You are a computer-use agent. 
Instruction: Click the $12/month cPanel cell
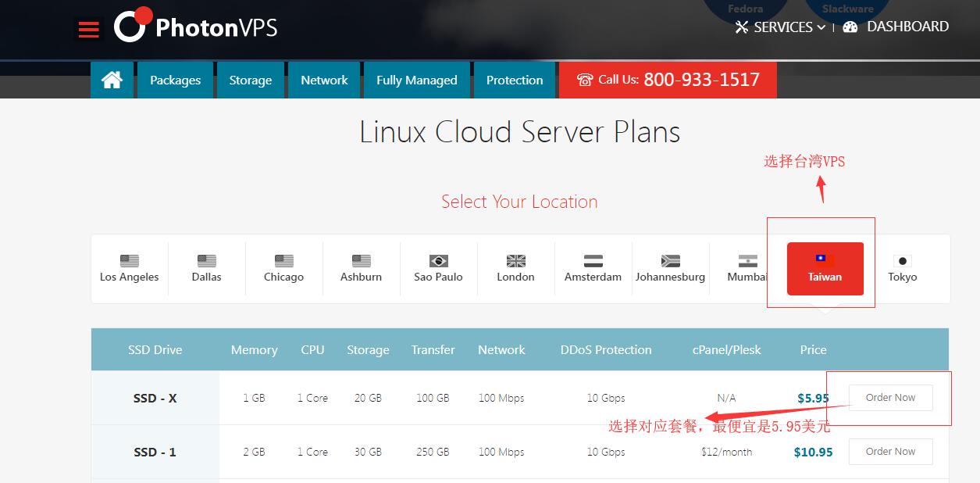[726, 452]
